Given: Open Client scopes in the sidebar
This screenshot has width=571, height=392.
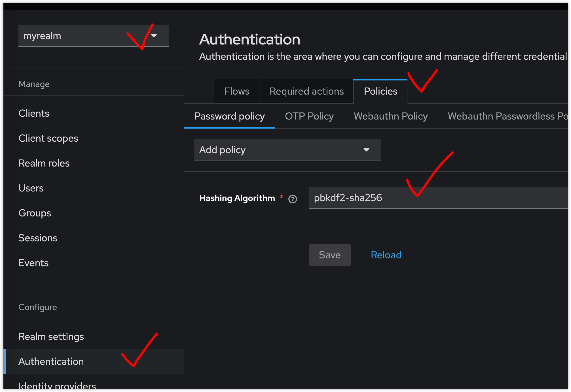Looking at the screenshot, I should click(x=48, y=138).
